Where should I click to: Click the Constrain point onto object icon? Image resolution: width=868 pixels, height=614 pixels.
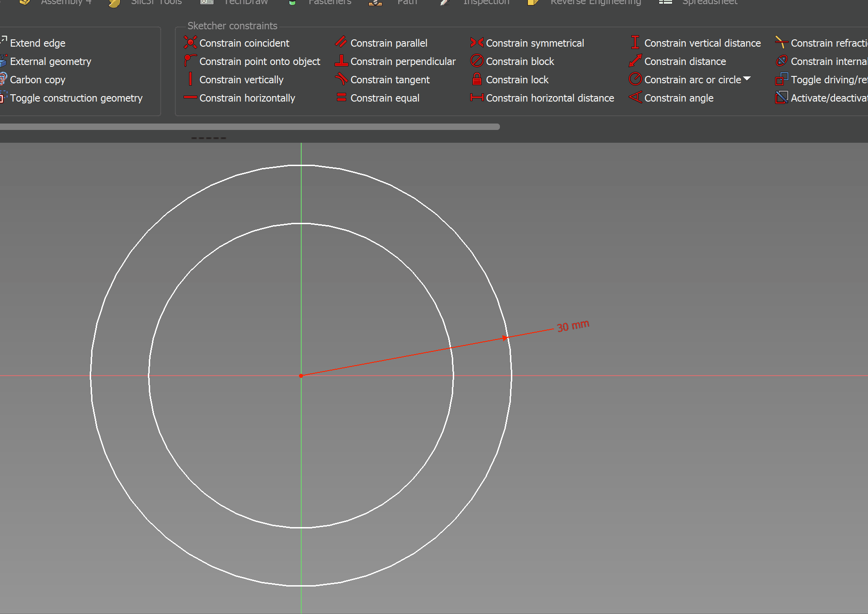point(190,61)
